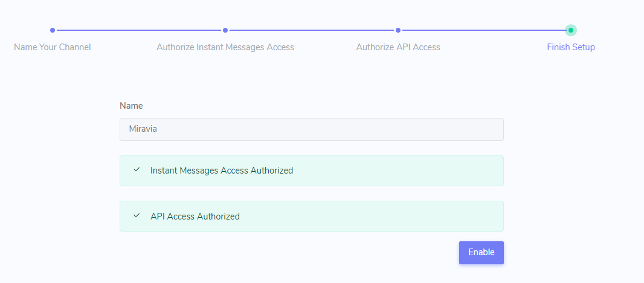Click checkmark icon beside Instant Messages Access Authorized

pos(137,171)
